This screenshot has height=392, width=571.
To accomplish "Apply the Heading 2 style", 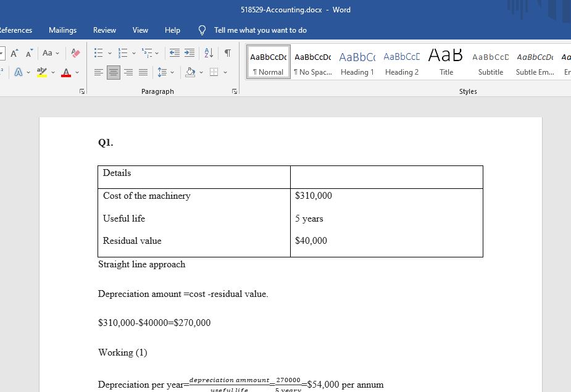I will [402, 62].
